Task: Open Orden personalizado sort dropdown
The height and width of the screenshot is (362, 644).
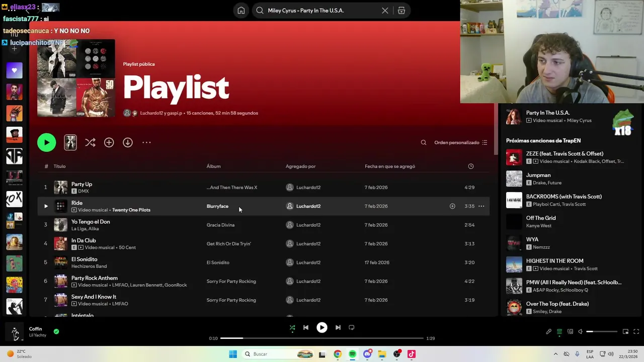Action: (461, 142)
